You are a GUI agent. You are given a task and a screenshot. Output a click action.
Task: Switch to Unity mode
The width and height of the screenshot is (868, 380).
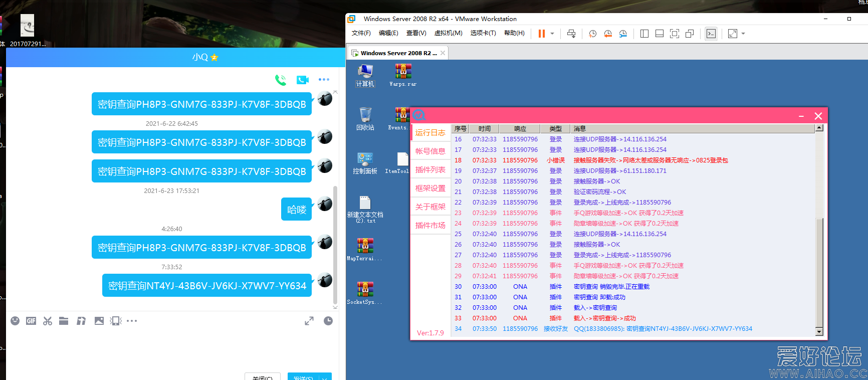click(690, 34)
